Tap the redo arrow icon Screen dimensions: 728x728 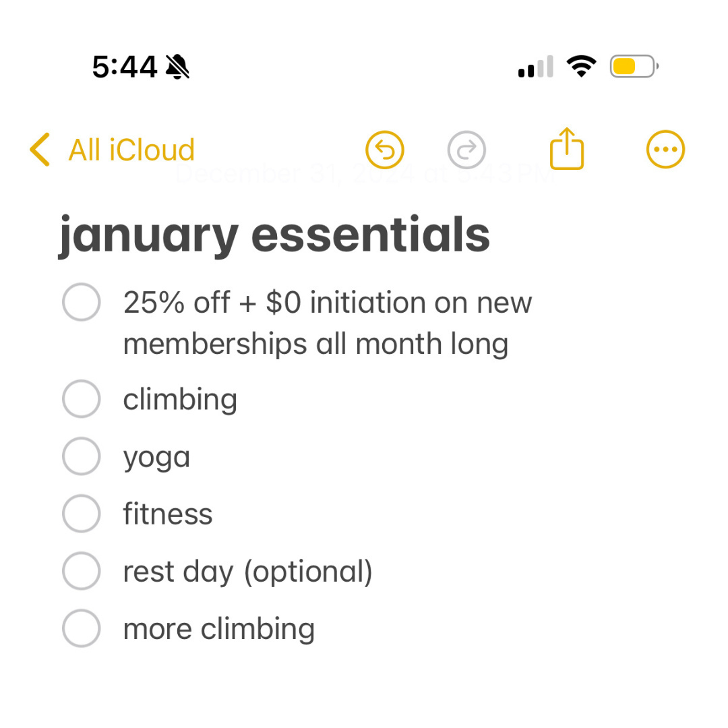(466, 149)
